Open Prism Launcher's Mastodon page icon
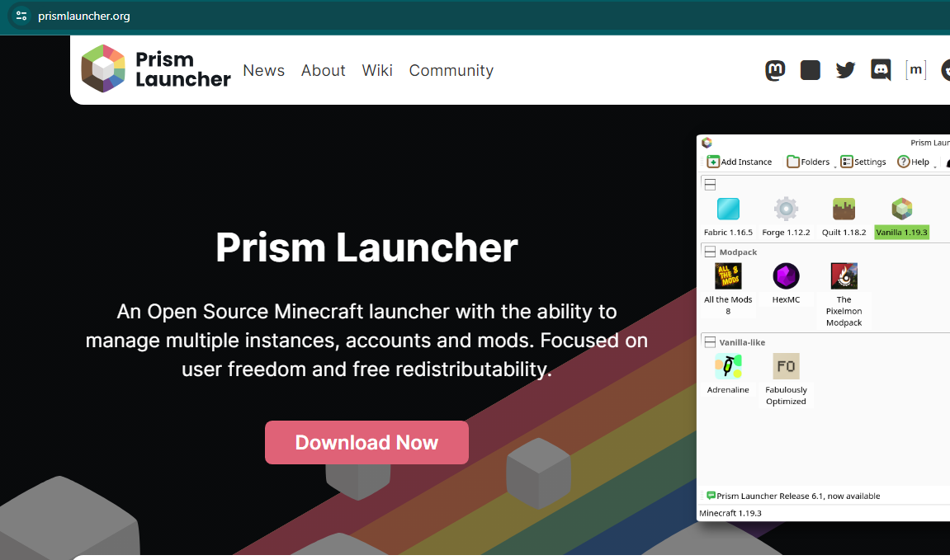The image size is (950, 560). tap(775, 70)
